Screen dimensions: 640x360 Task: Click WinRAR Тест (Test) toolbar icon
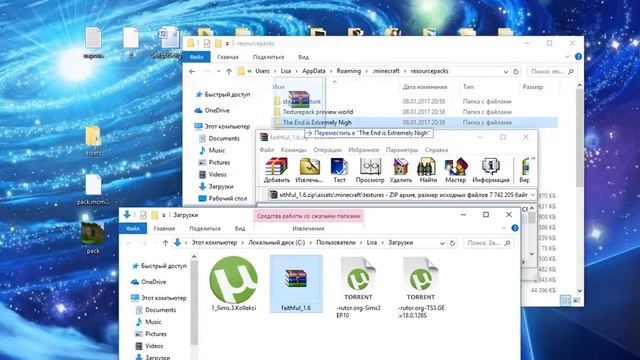(339, 170)
